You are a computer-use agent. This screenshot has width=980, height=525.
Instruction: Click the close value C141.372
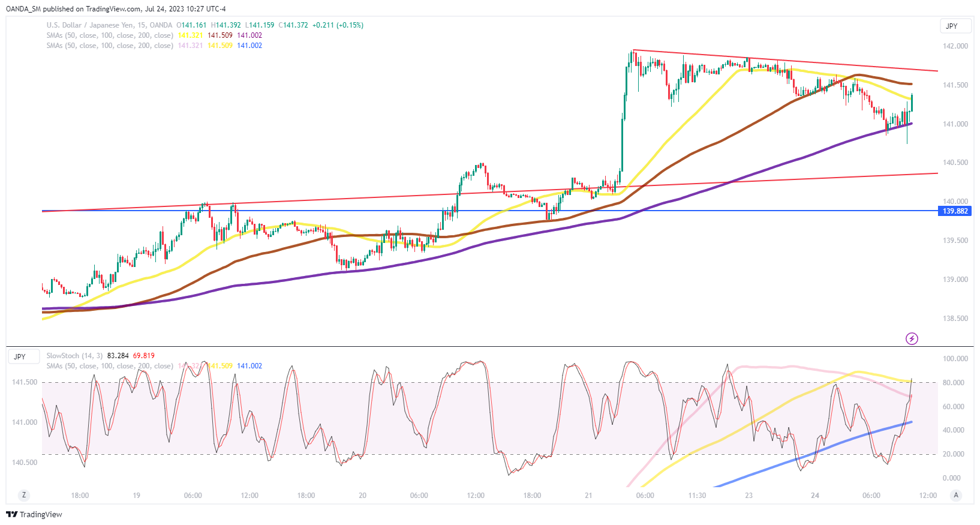(293, 25)
